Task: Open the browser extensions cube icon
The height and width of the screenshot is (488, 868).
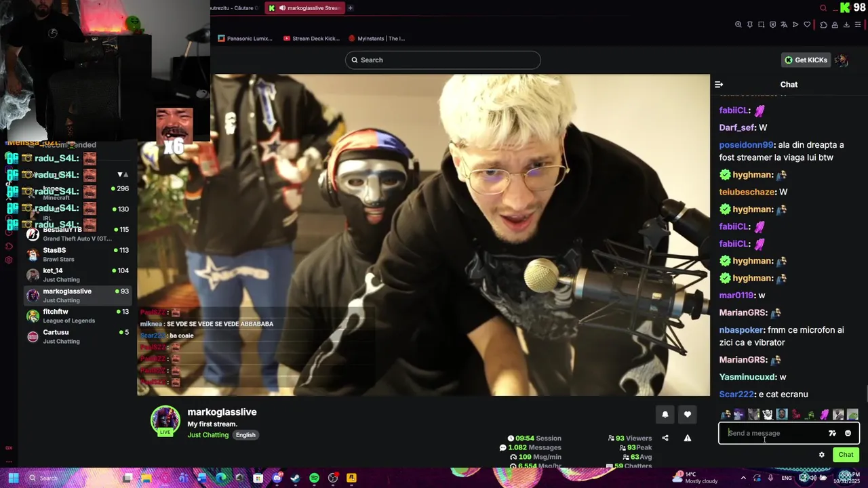Action: [x=823, y=25]
